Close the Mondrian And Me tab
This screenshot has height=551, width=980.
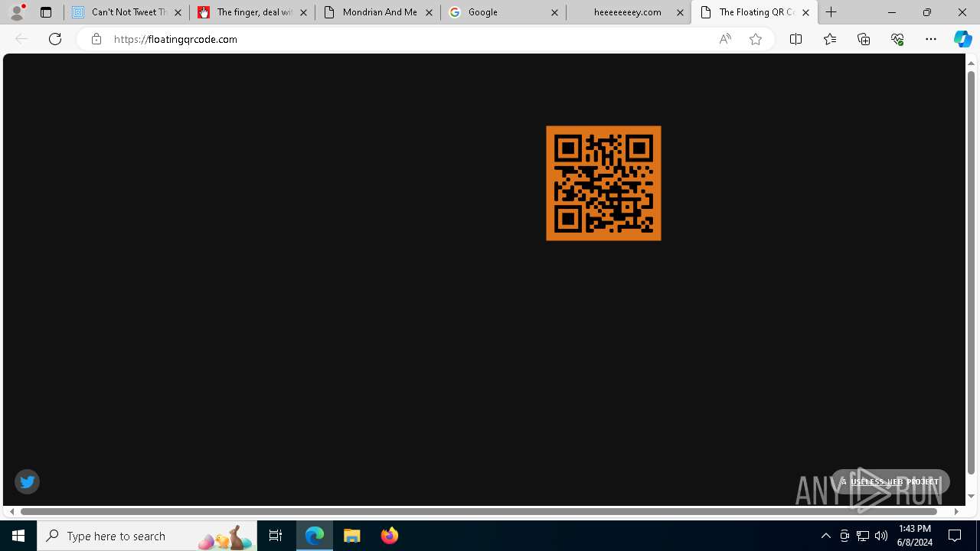tap(429, 12)
